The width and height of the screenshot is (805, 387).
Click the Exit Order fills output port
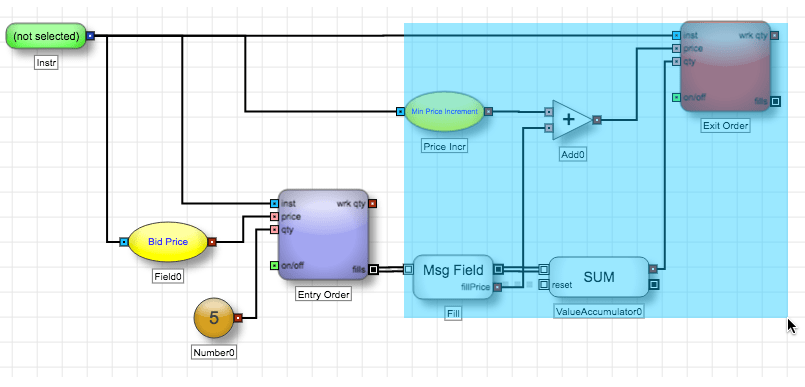776,101
